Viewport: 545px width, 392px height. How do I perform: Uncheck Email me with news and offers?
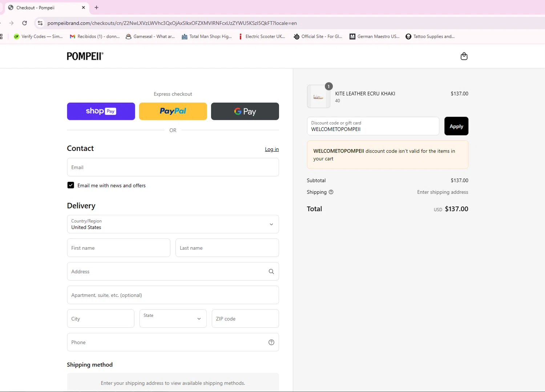click(70, 185)
